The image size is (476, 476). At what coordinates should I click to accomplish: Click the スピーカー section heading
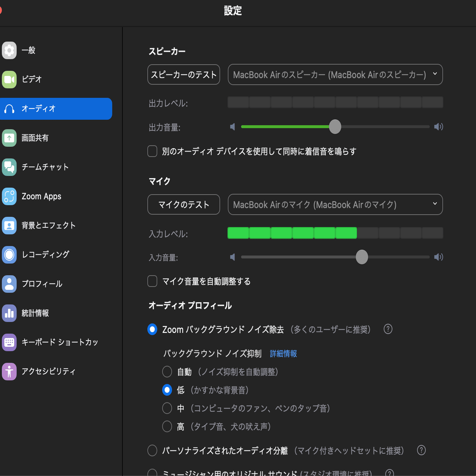click(x=167, y=51)
